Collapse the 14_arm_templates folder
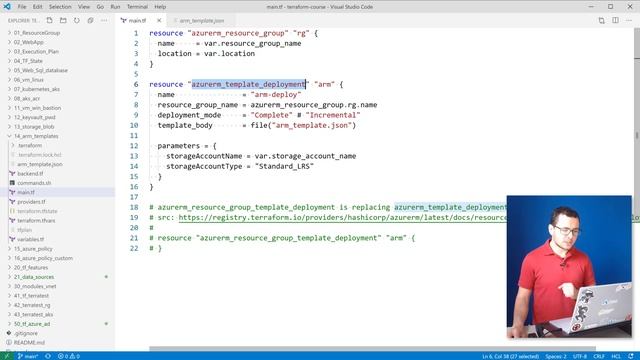Screen dimensions: 640x360 (36, 136)
